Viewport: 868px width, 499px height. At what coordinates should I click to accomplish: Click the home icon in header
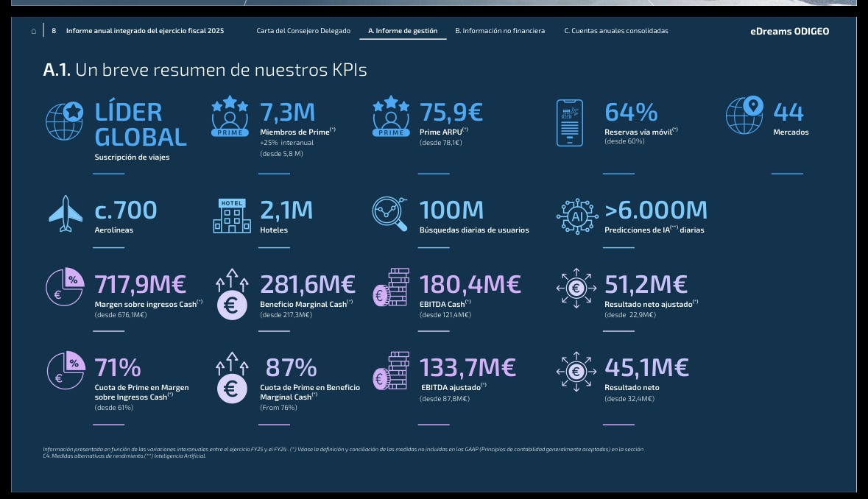point(34,31)
